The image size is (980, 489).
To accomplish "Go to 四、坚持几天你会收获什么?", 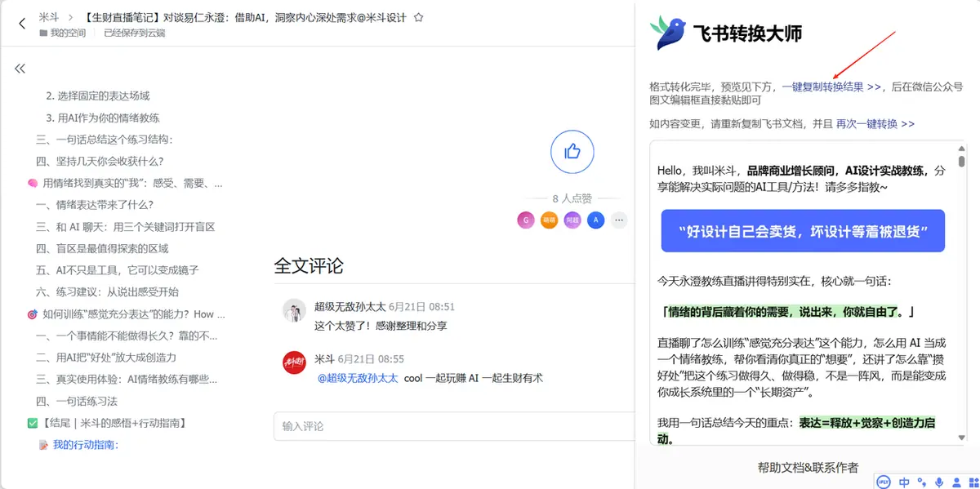I will point(100,161).
